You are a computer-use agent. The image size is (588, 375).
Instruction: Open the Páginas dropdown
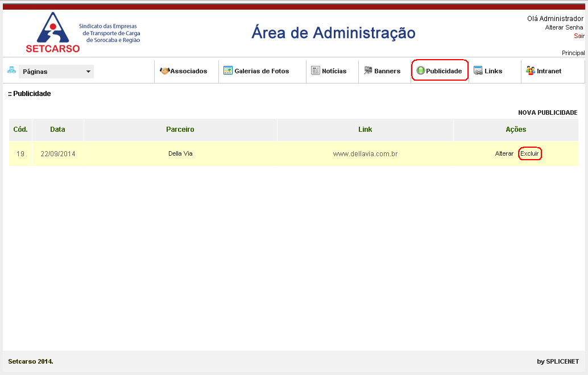click(56, 72)
